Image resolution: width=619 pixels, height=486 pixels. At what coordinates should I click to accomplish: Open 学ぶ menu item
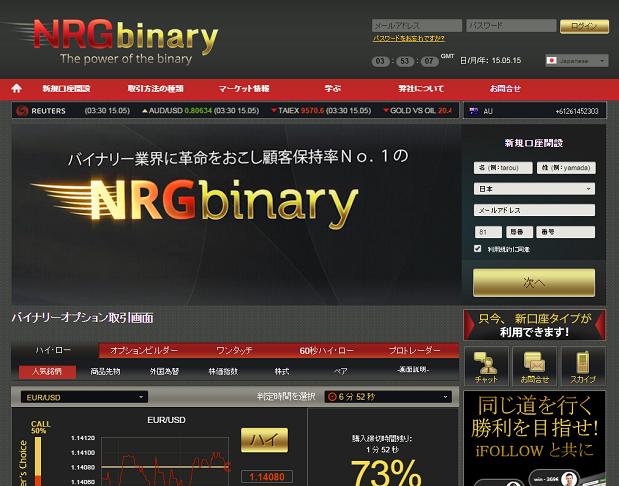tap(332, 89)
